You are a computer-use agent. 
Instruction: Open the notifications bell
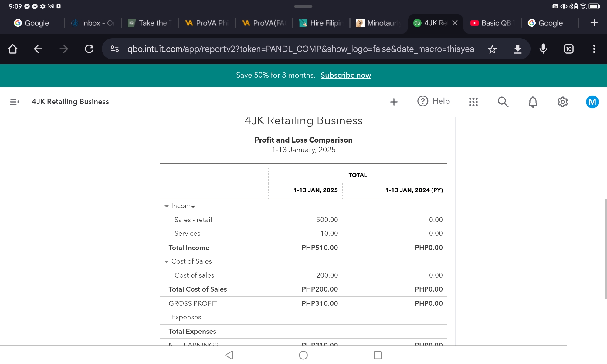533,102
